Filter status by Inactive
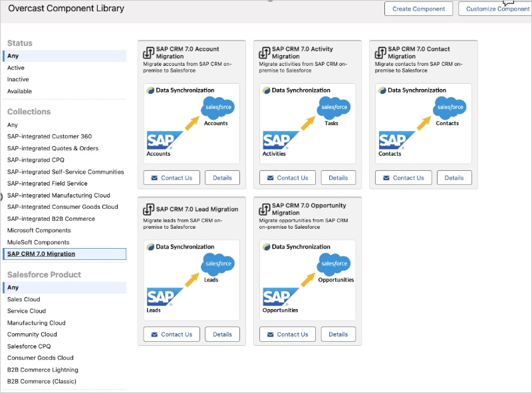The height and width of the screenshot is (393, 532). 18,79
